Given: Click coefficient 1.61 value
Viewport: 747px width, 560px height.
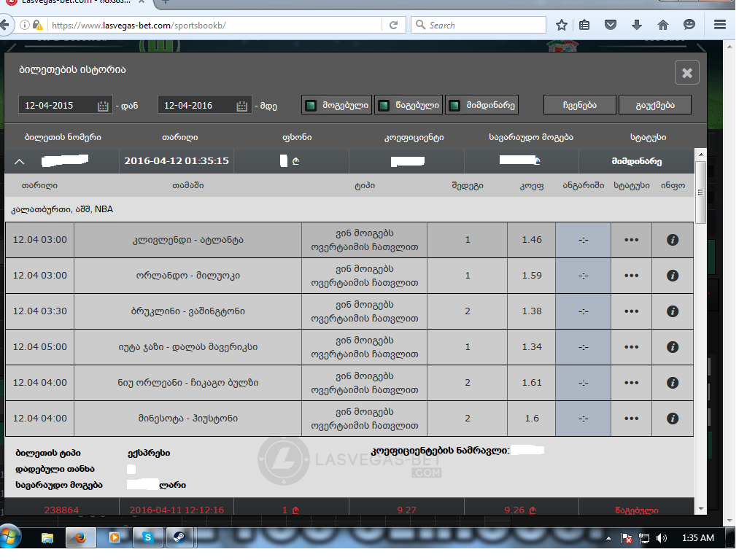Looking at the screenshot, I should click(x=532, y=383).
